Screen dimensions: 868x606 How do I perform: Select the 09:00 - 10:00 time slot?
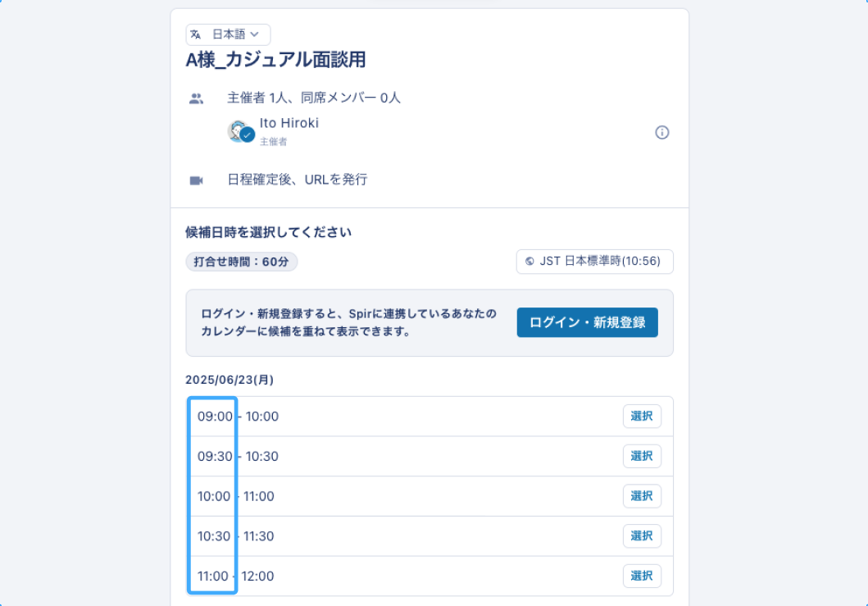642,416
